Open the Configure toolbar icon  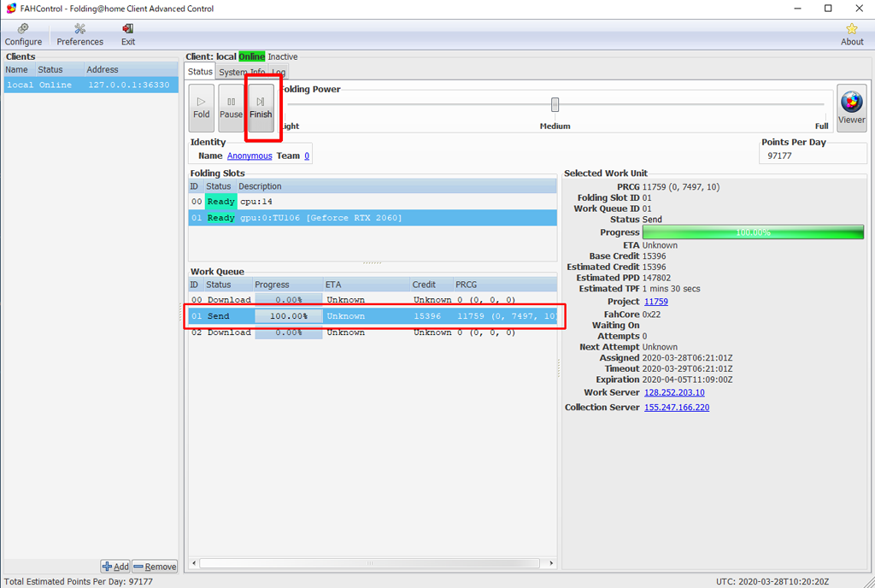pyautogui.click(x=23, y=35)
